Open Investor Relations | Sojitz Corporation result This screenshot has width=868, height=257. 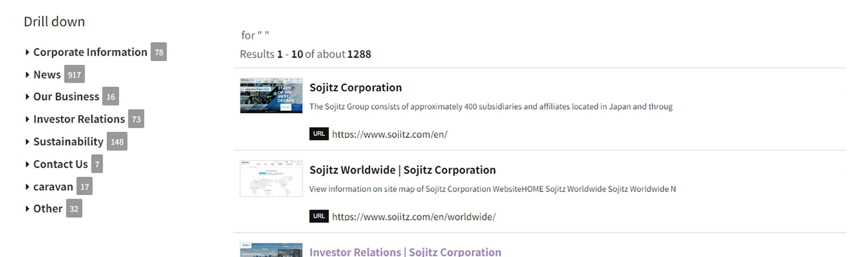405,252
